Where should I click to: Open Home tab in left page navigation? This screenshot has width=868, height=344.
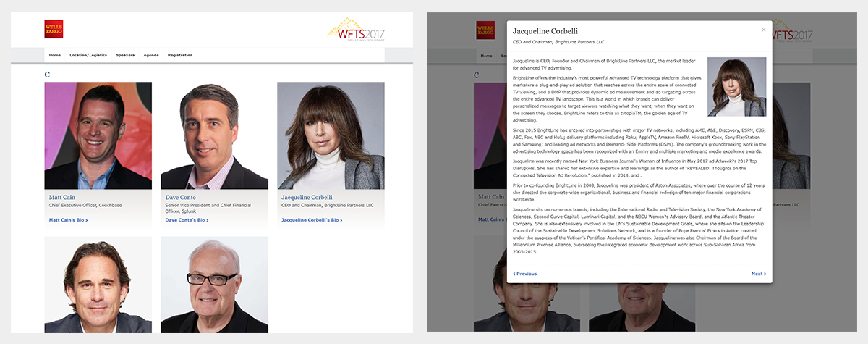pyautogui.click(x=54, y=55)
